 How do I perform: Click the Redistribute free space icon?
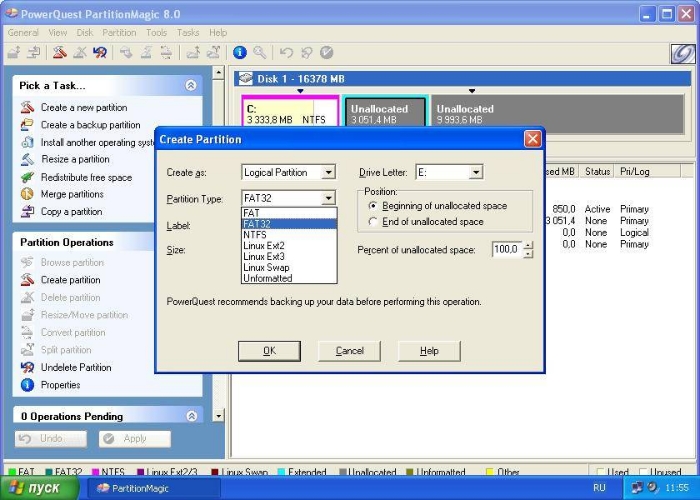click(x=27, y=177)
